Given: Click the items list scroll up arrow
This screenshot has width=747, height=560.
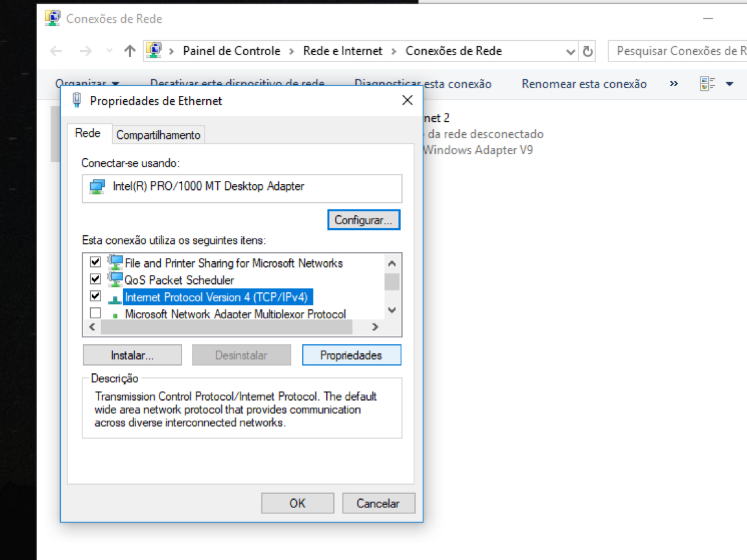Looking at the screenshot, I should tap(392, 263).
